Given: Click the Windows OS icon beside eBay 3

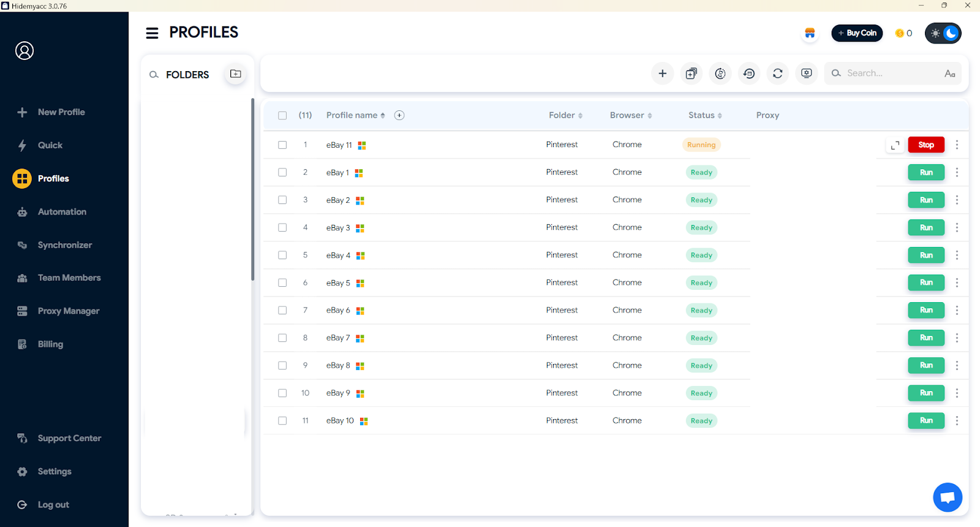Looking at the screenshot, I should [x=360, y=228].
